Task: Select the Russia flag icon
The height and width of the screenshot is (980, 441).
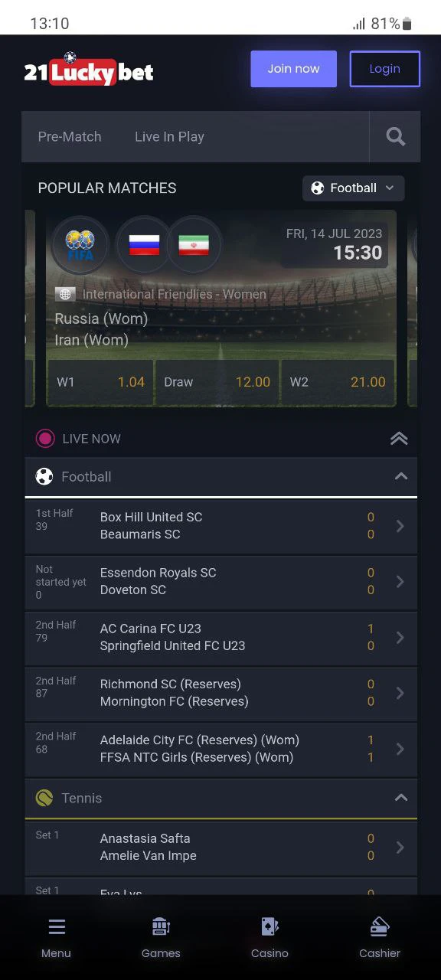Action: pos(144,243)
